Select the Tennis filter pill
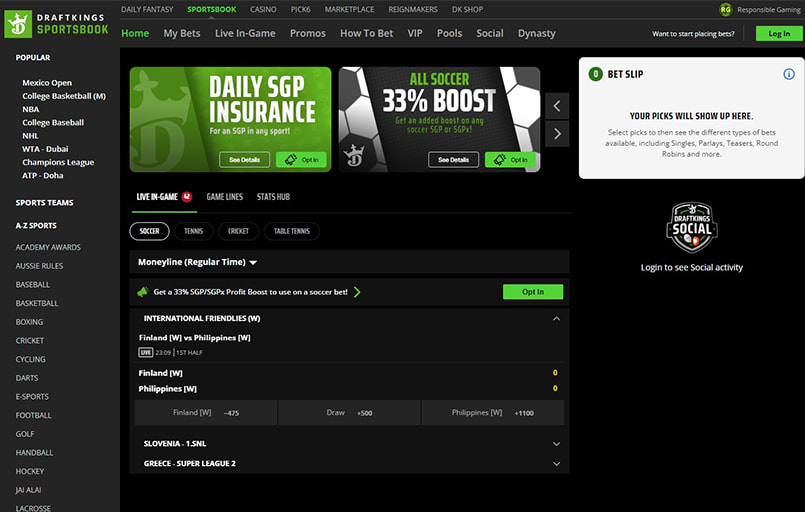This screenshot has height=512, width=805. [x=194, y=231]
